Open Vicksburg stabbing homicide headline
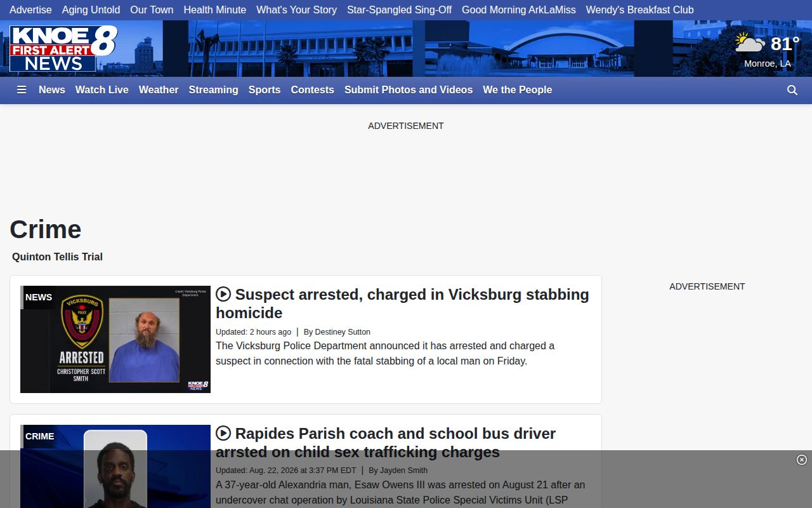Screen dimensions: 812x508 pyautogui.click(x=402, y=304)
